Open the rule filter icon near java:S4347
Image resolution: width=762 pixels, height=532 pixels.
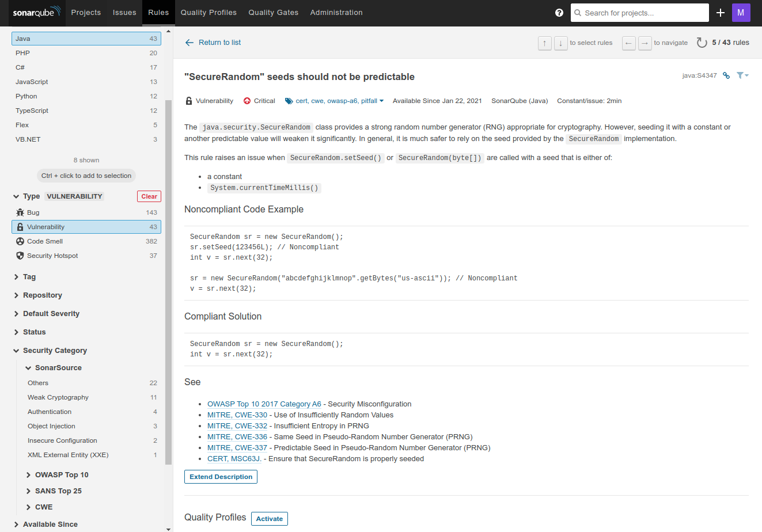coord(742,75)
